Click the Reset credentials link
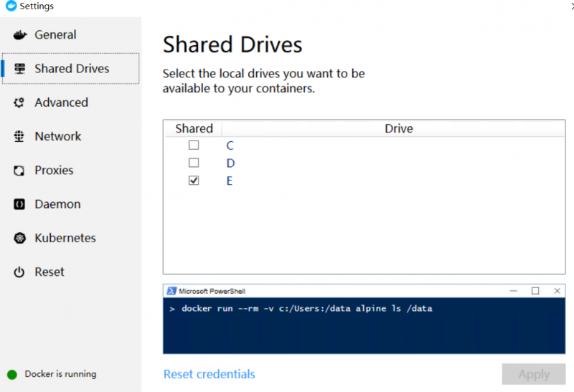The image size is (574, 392). 209,374
